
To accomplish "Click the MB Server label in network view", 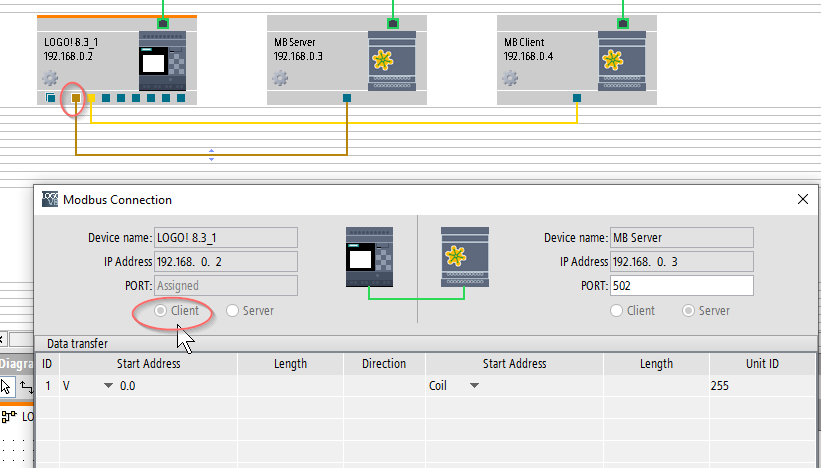I will (295, 42).
